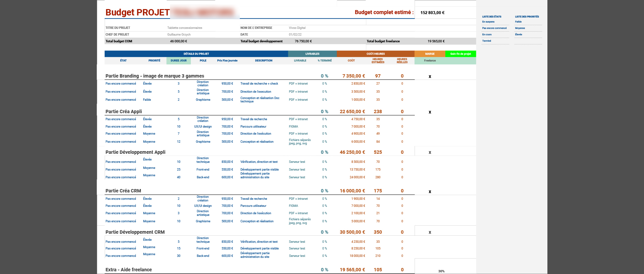Click the "Vivoo Digital" company name cell
The height and width of the screenshot is (274, 644).
[x=297, y=28]
